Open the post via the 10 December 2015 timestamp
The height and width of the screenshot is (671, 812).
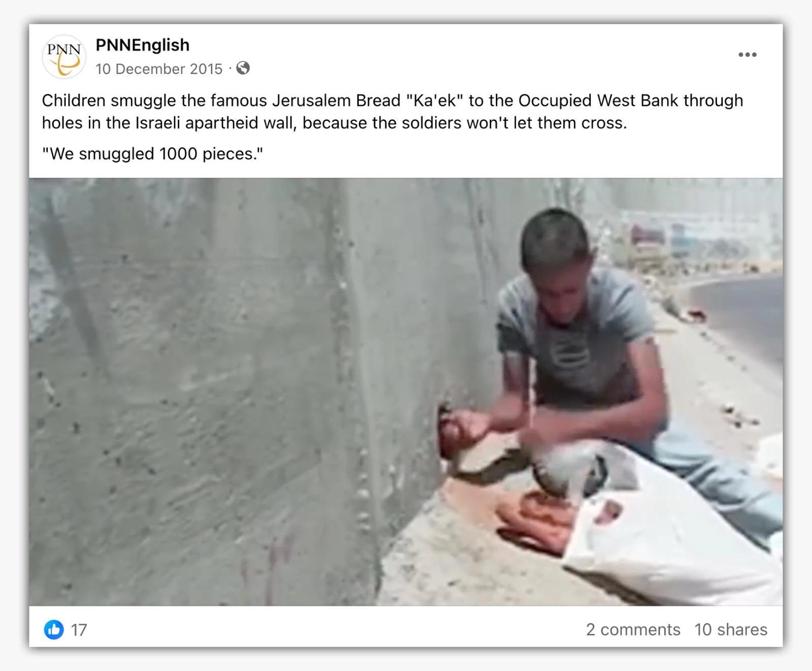(x=159, y=69)
